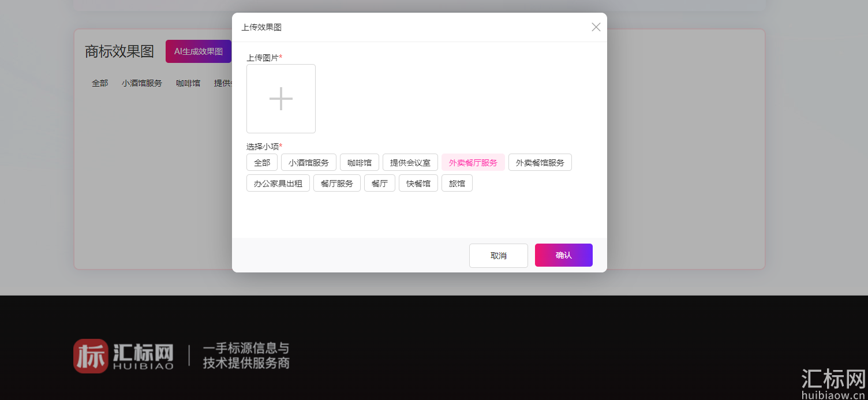
Task: Open the 小酒馆服务 tab on the background page
Action: 142,83
